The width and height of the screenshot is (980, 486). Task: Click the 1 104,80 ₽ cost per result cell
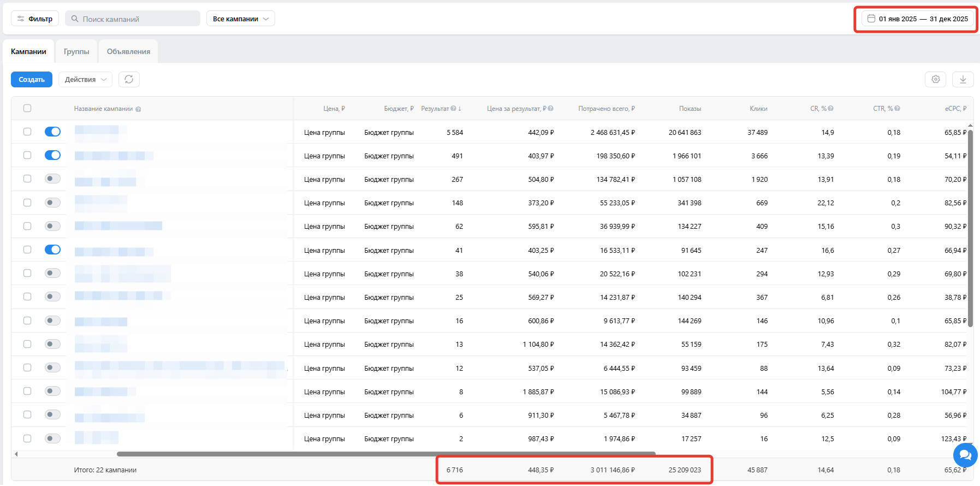538,345
